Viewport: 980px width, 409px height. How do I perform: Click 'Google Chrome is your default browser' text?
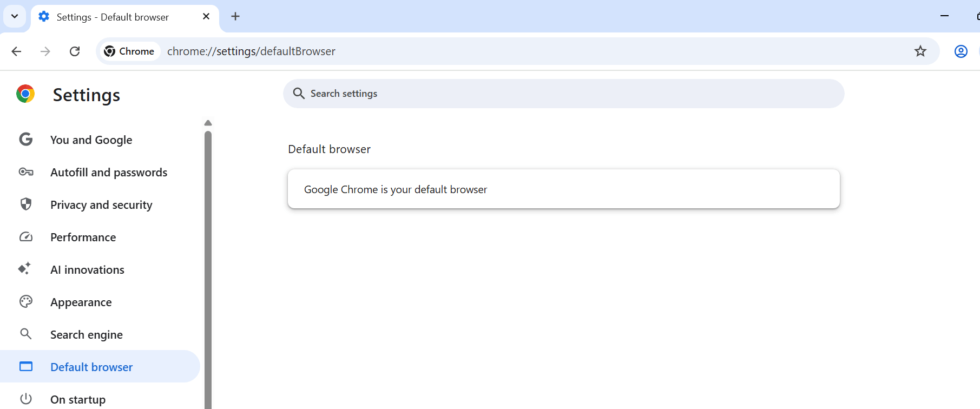[396, 189]
